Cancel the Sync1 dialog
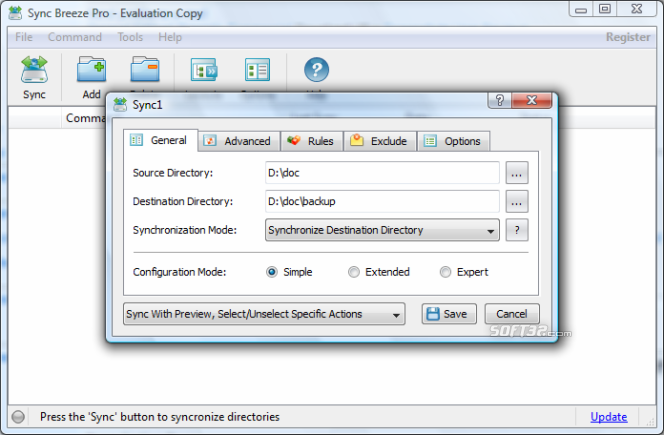The image size is (664, 435). click(x=512, y=314)
